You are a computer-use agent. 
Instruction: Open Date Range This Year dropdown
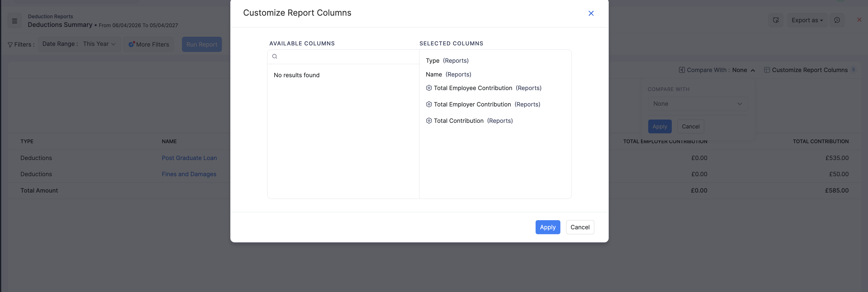coord(79,44)
